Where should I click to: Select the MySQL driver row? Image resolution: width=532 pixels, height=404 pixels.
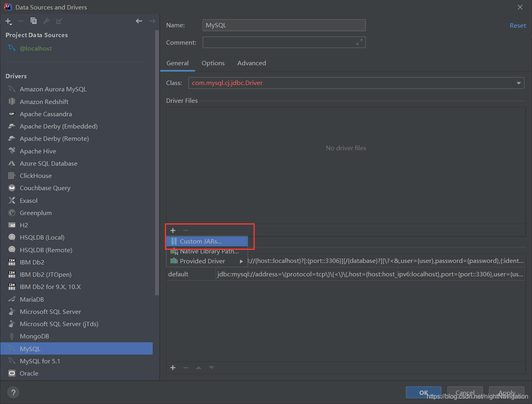[x=76, y=349]
